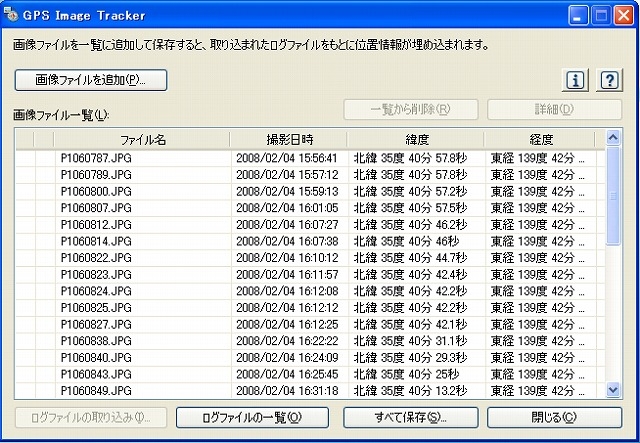Select file P1060814.JPG
The width and height of the screenshot is (640, 443).
click(96, 241)
